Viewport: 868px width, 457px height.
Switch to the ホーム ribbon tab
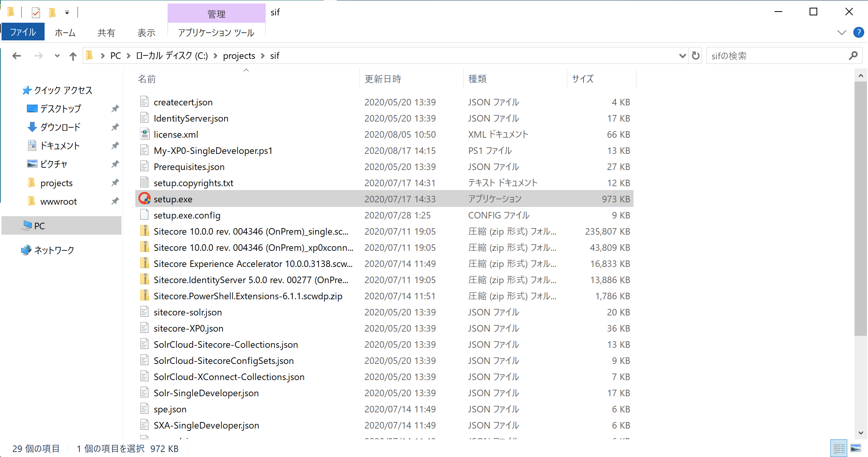click(x=65, y=33)
